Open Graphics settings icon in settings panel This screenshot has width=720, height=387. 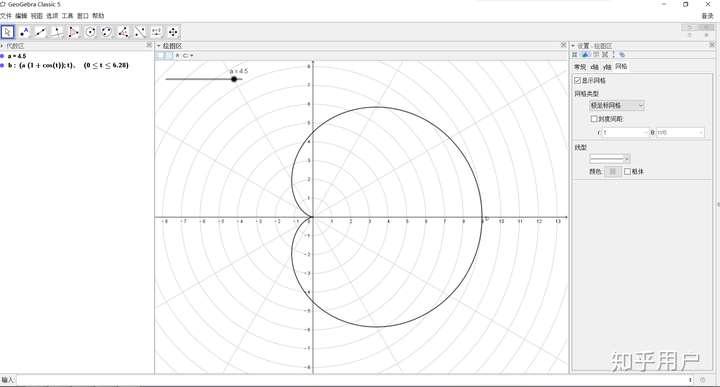[x=585, y=55]
